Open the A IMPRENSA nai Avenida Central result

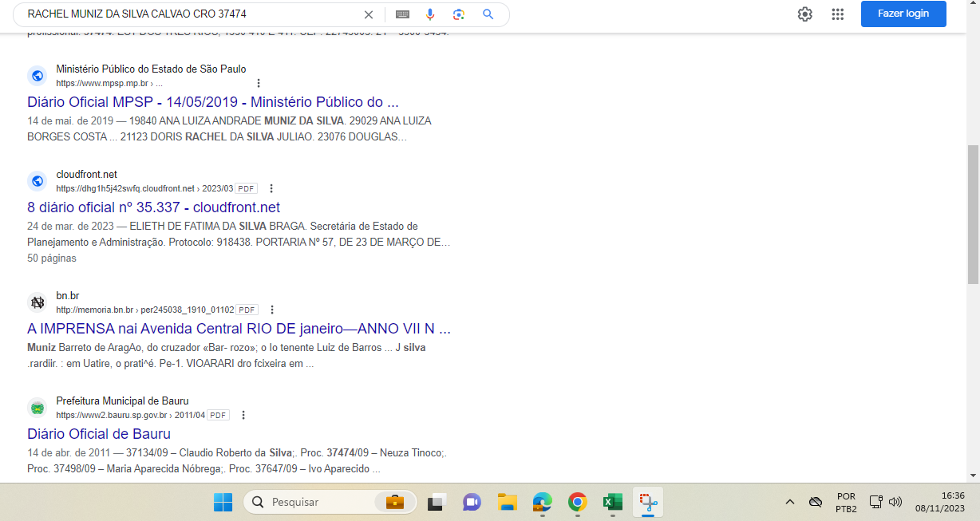[239, 329]
